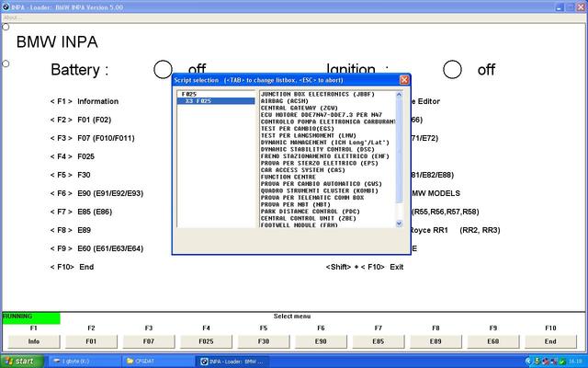This screenshot has height=368, width=588.
Task: Choose PROVA PER MBT (MBT) script
Action: pyautogui.click(x=296, y=204)
